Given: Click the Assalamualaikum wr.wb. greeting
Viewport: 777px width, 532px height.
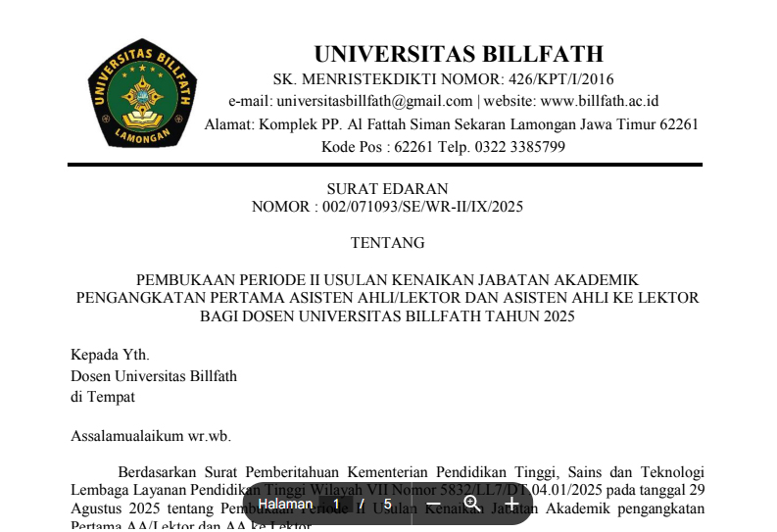Looking at the screenshot, I should pos(150,435).
